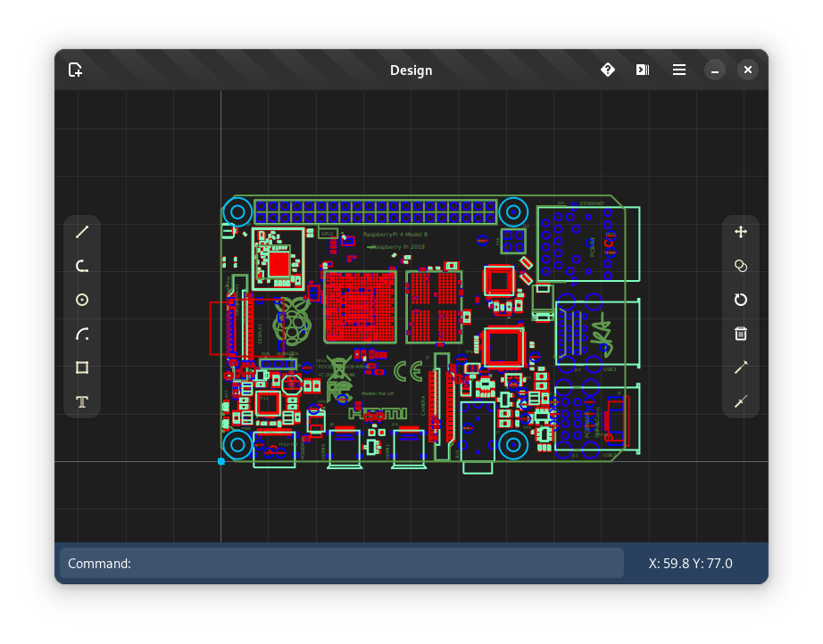Viewport: 823px width, 644px height.
Task: Open the hamburger main menu
Action: [x=679, y=70]
